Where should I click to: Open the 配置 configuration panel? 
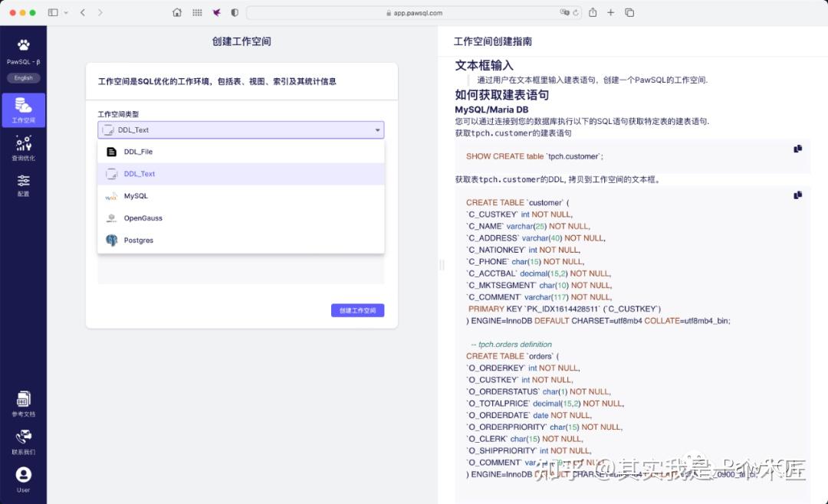tap(23, 182)
